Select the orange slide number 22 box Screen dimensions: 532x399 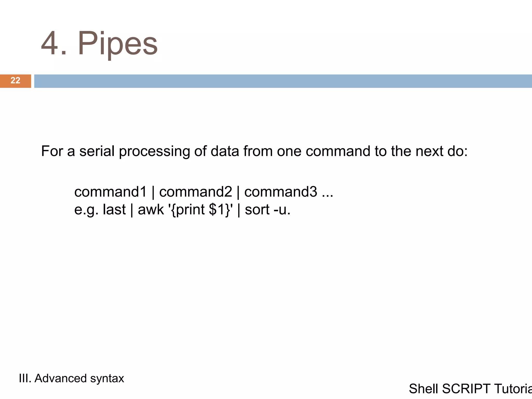pos(16,81)
